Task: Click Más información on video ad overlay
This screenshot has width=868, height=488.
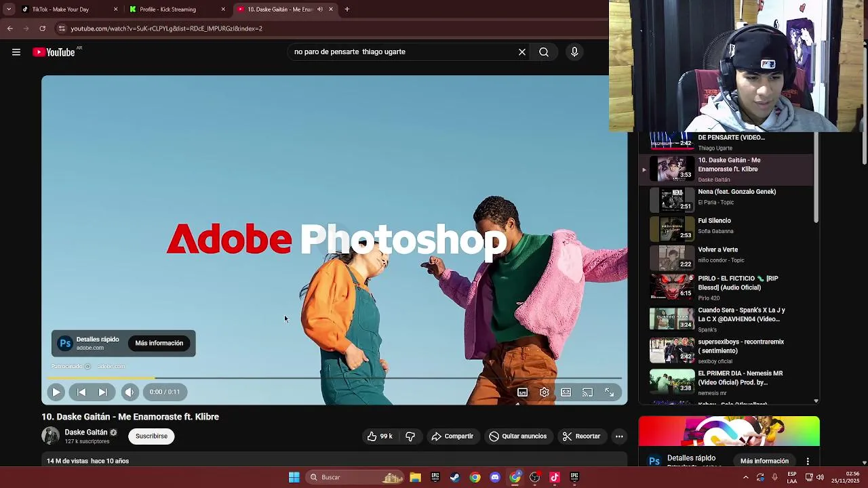Action: coord(159,343)
